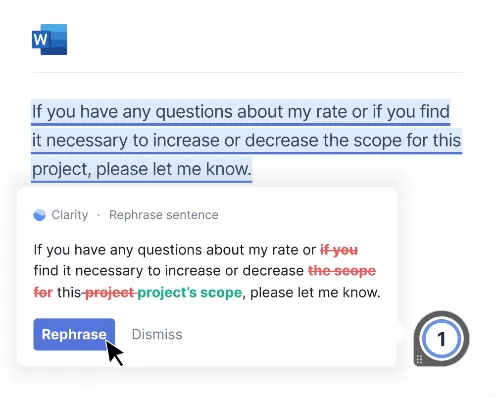Click the struck-through 'the scope' text
This screenshot has width=496, height=403.
tap(342, 271)
